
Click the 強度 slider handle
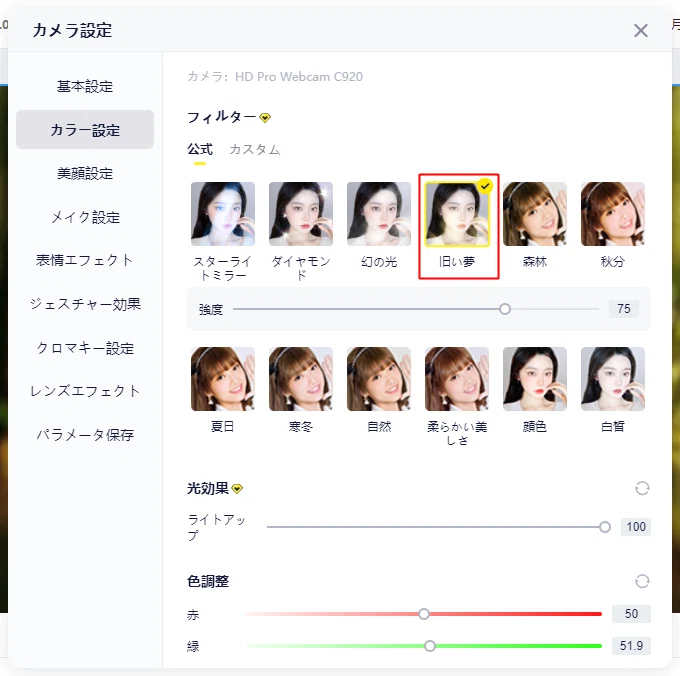coord(505,309)
